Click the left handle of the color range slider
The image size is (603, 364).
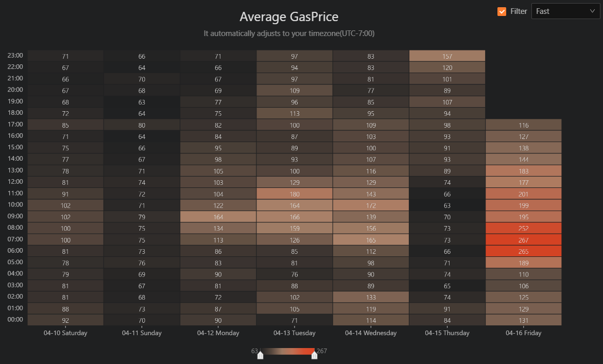tap(261, 355)
